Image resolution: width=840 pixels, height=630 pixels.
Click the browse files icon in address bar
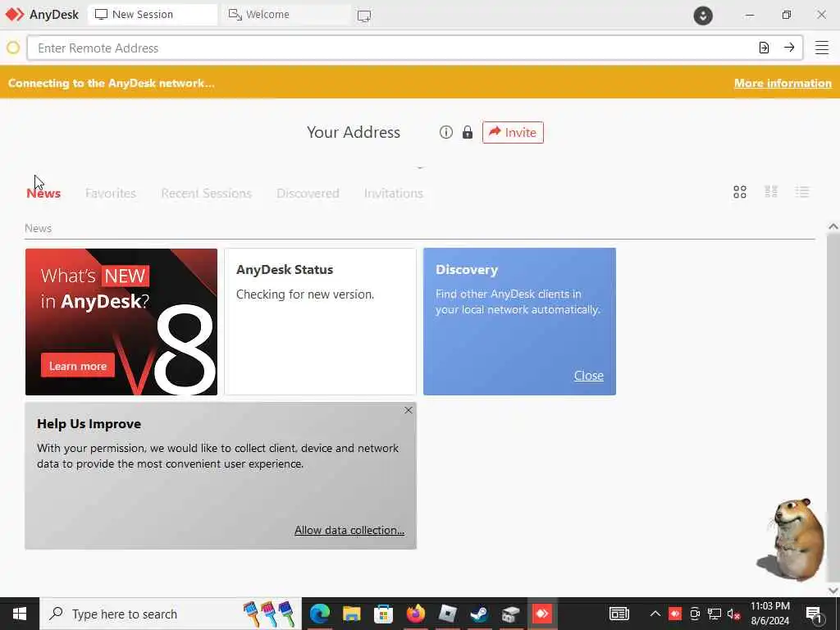pyautogui.click(x=764, y=48)
